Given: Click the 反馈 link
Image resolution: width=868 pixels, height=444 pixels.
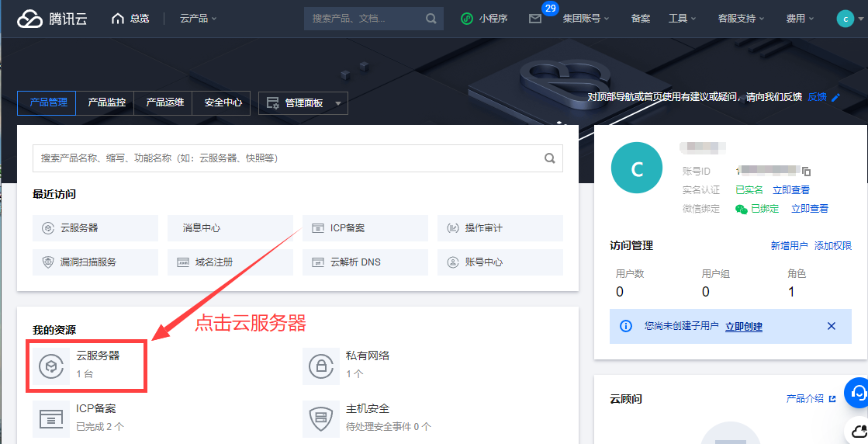Looking at the screenshot, I should (x=817, y=98).
